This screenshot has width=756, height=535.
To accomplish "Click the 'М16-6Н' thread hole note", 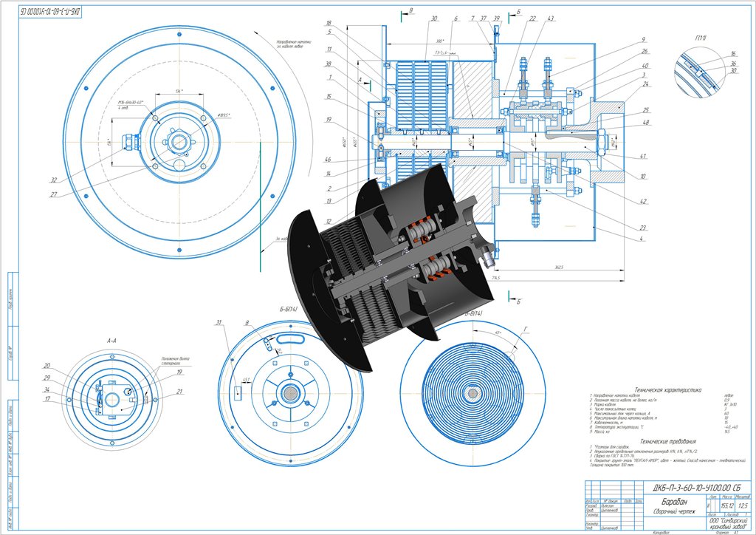I will (131, 105).
